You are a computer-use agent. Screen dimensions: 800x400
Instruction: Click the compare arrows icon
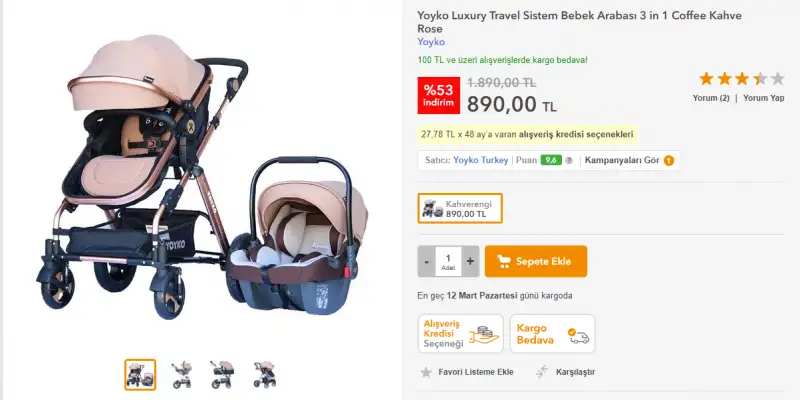pyautogui.click(x=541, y=372)
